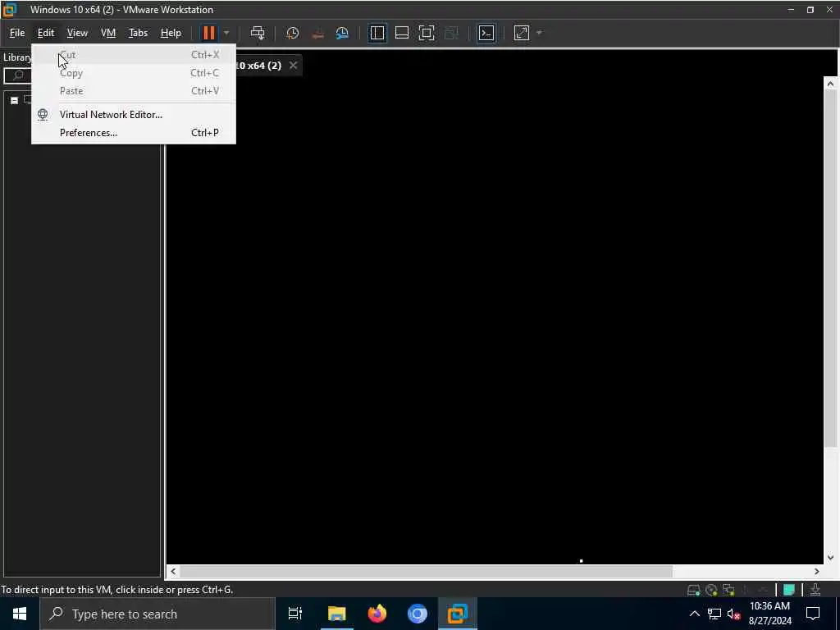Open the View menu
The image size is (840, 630).
click(77, 33)
